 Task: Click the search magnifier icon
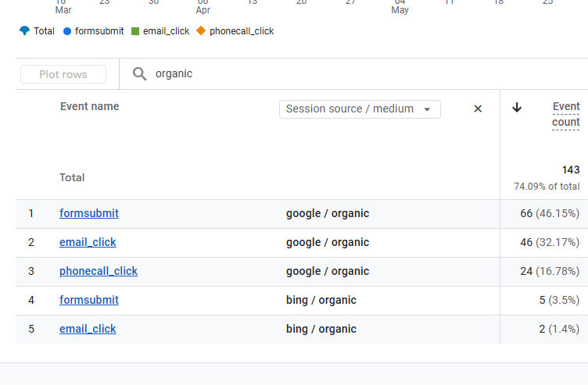tap(139, 73)
